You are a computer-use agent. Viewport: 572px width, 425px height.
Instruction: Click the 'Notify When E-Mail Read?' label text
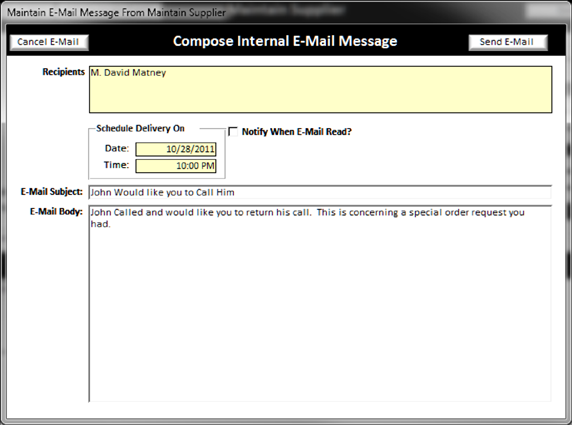click(x=297, y=132)
